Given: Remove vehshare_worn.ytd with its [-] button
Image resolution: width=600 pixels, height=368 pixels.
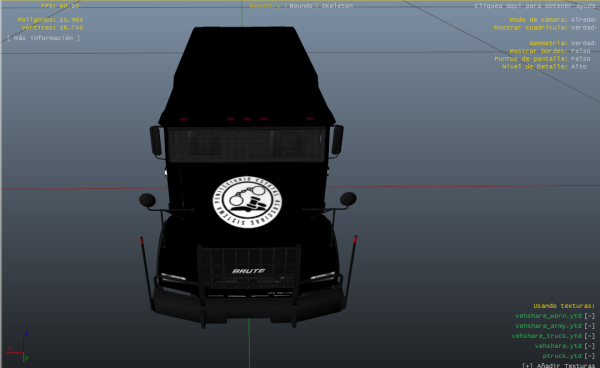Looking at the screenshot, I should point(590,316).
